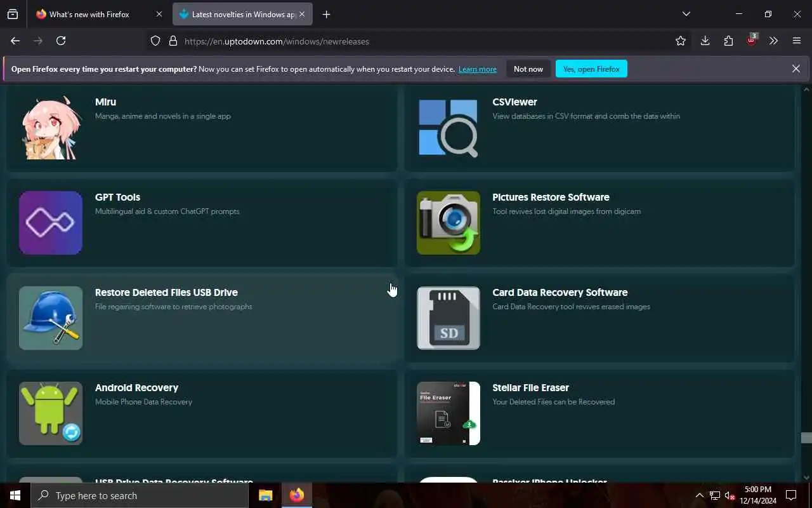Open Stellar File Eraser title link
The width and height of the screenshot is (812, 508).
coord(530,387)
